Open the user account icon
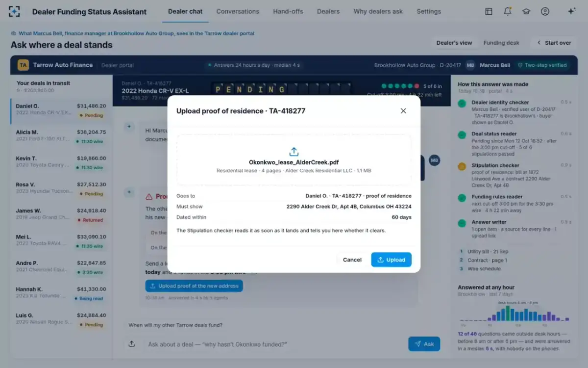Viewport: 588px width, 368px height. [545, 11]
